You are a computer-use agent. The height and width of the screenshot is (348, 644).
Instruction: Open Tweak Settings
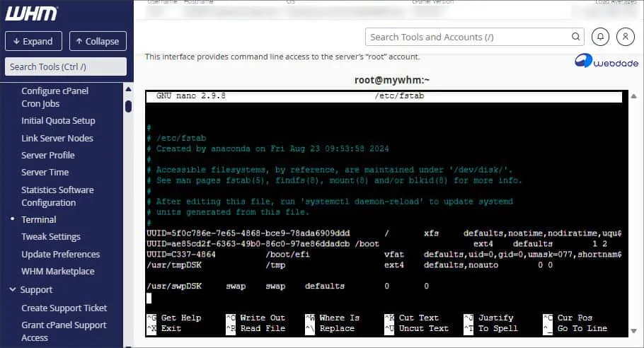click(x=50, y=236)
